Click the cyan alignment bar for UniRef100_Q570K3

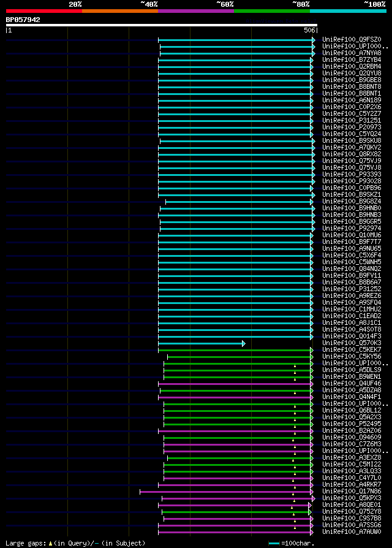[200, 343]
